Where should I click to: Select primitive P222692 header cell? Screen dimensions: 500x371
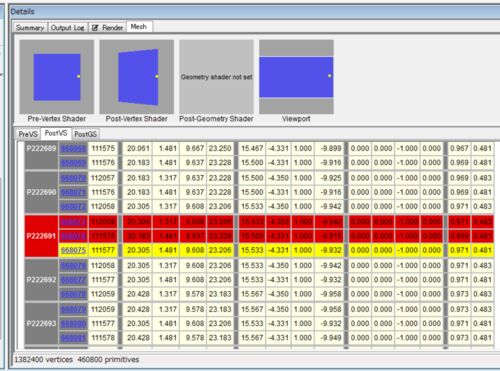coord(41,280)
